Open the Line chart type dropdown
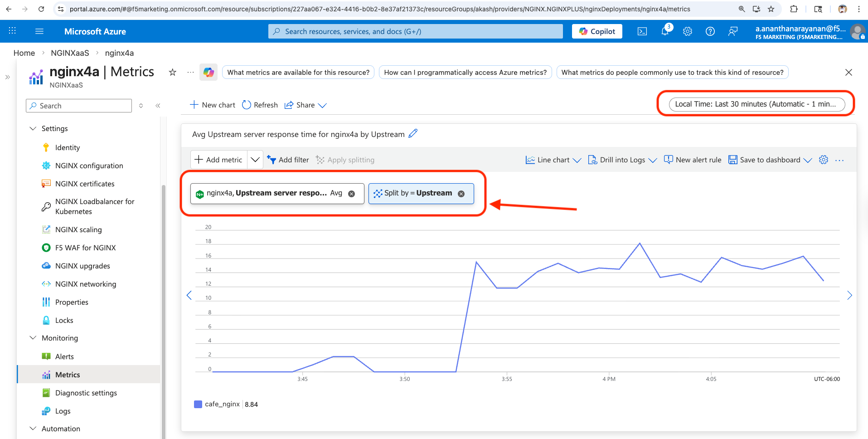 pyautogui.click(x=553, y=160)
